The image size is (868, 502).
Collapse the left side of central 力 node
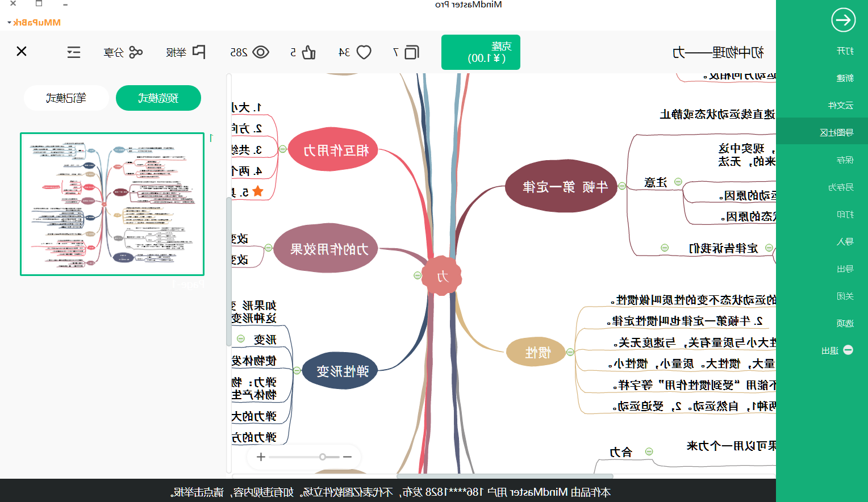click(x=418, y=275)
